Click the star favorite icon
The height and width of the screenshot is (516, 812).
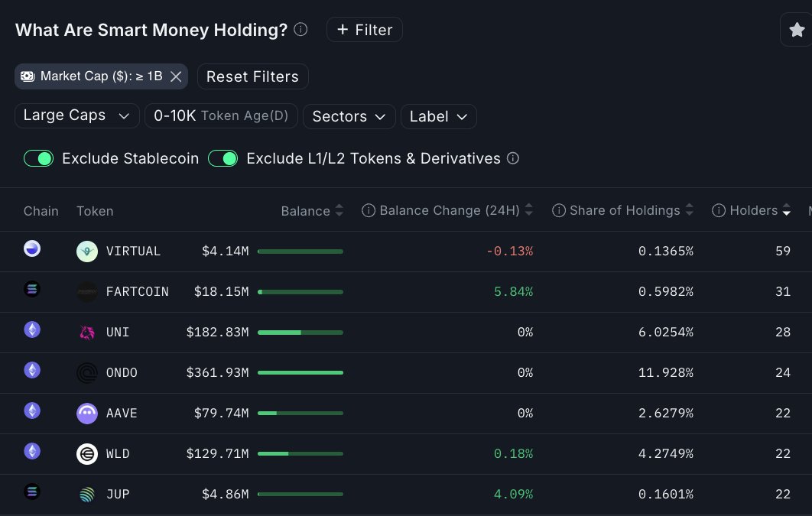coord(797,30)
